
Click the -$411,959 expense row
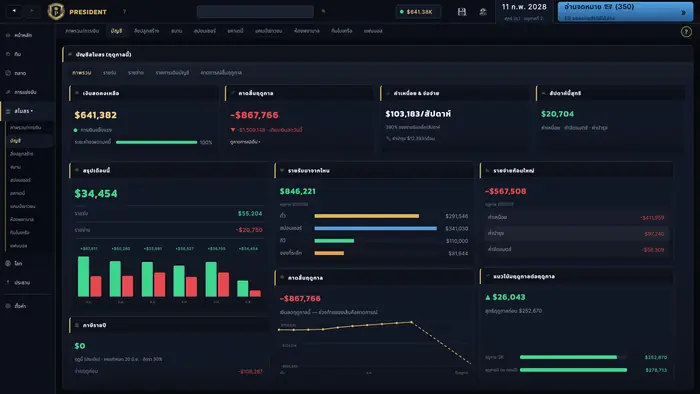click(576, 218)
